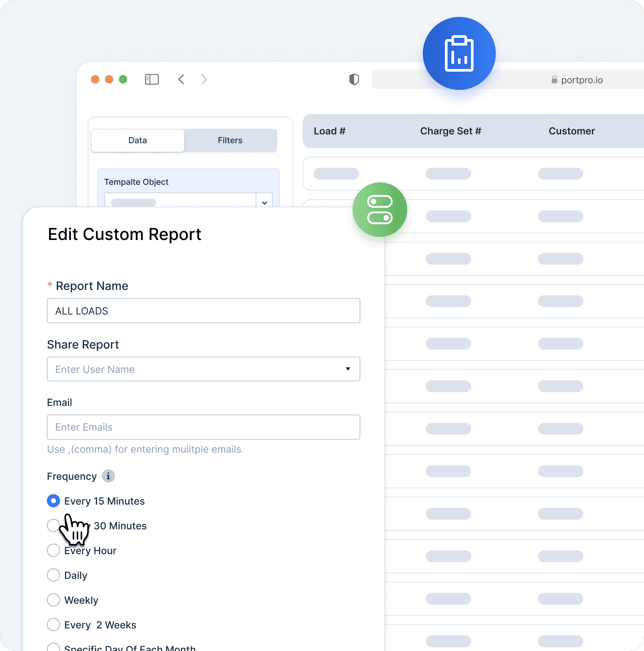The height and width of the screenshot is (651, 644).
Task: Select Weekly frequency
Action: click(53, 600)
